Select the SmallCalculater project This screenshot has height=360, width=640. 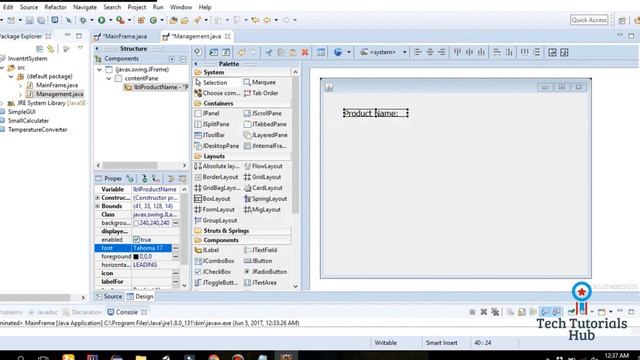tap(28, 121)
